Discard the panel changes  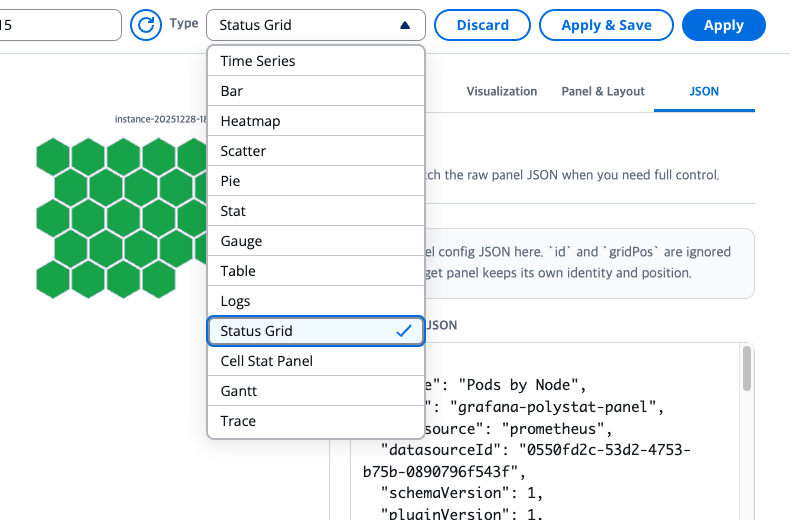click(x=482, y=25)
